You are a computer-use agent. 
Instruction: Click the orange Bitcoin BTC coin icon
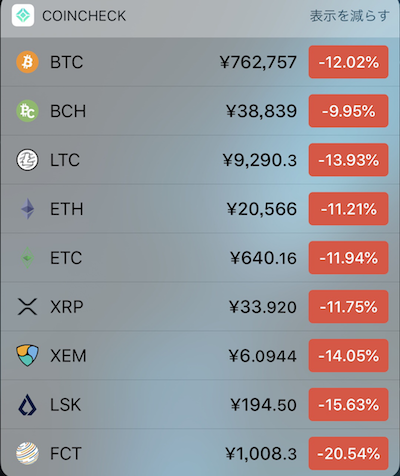pos(27,62)
